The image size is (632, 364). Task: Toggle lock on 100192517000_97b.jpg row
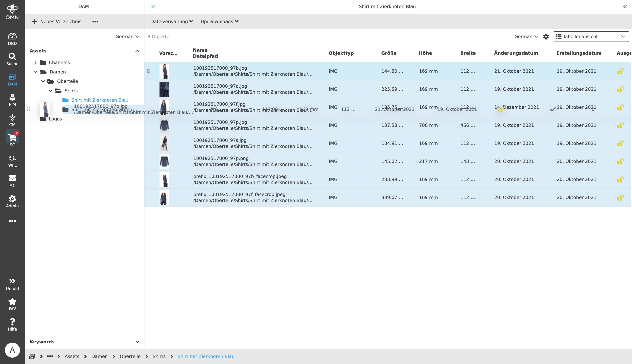[620, 71]
